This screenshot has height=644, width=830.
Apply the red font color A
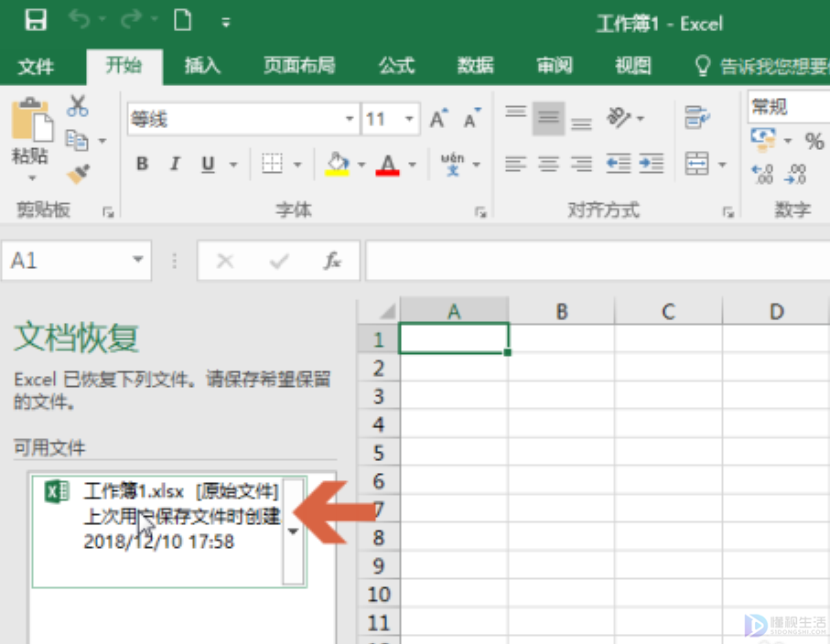387,165
